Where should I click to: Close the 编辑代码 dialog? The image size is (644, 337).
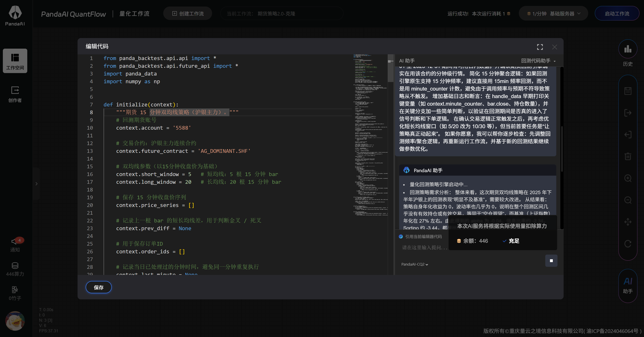tap(554, 47)
